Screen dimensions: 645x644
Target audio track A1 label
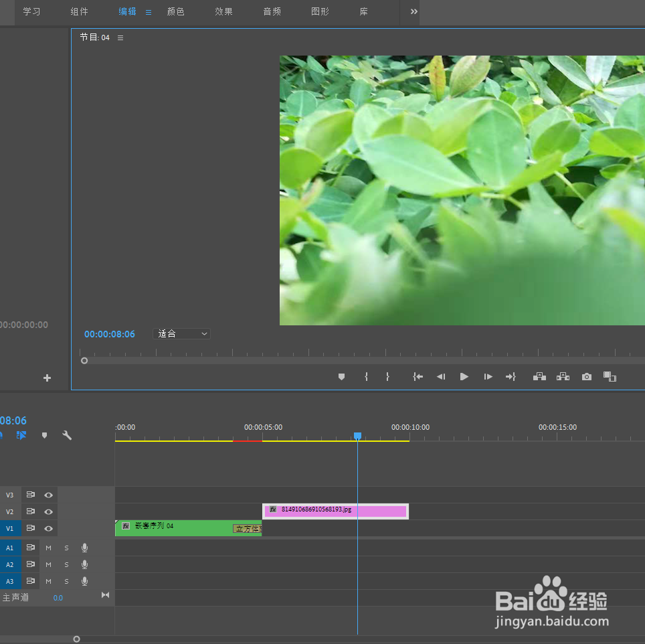10,548
